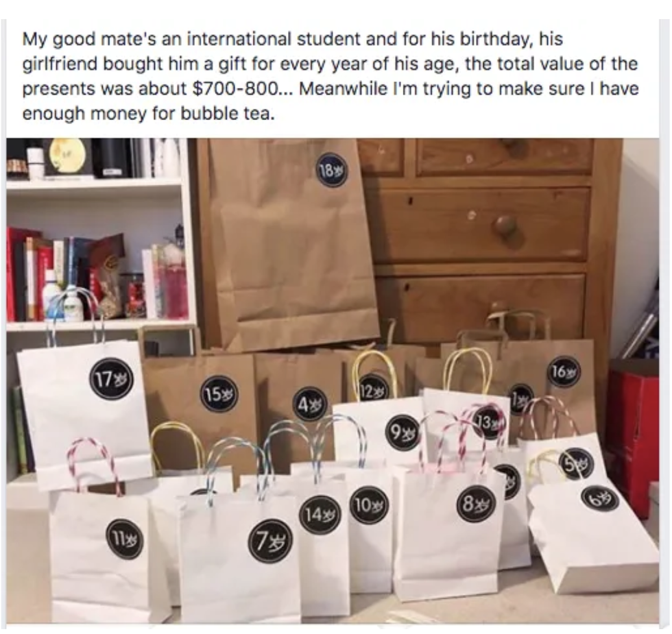This screenshot has width=672, height=634.
Task: Click the round 8 sticker
Action: pyautogui.click(x=476, y=503)
